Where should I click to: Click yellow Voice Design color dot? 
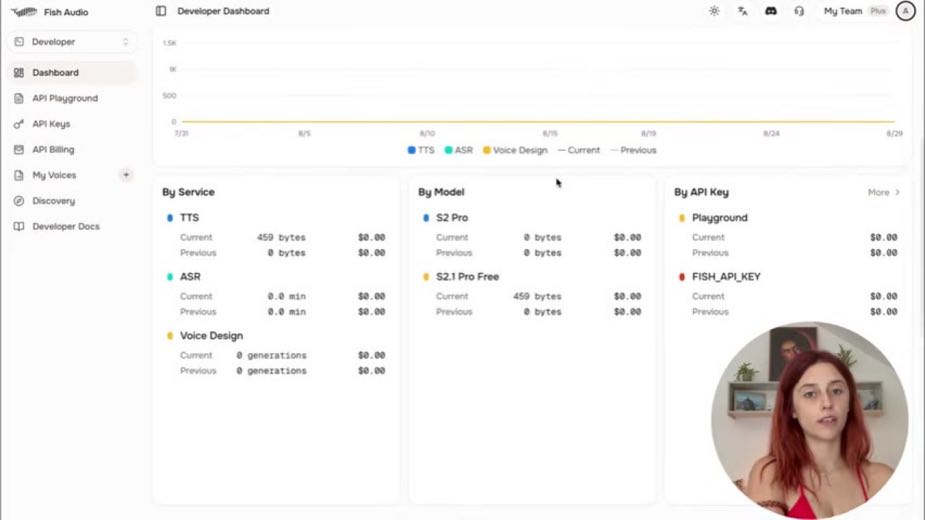(x=170, y=336)
